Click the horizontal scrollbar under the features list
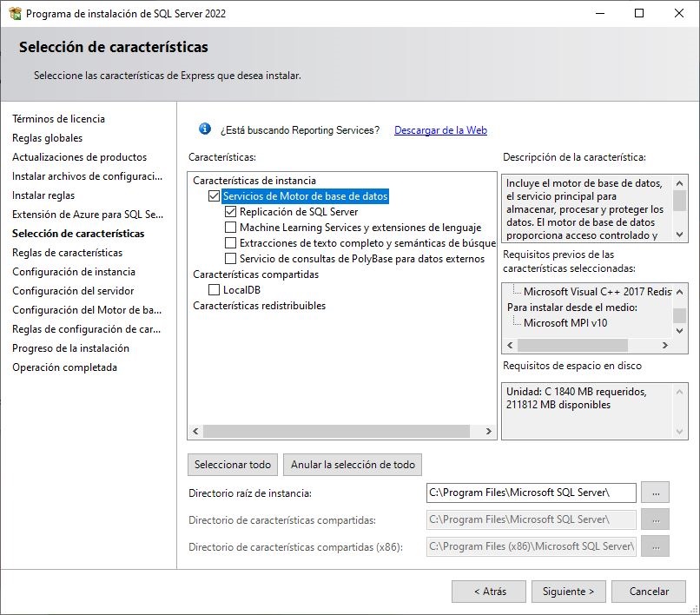 tap(339, 431)
